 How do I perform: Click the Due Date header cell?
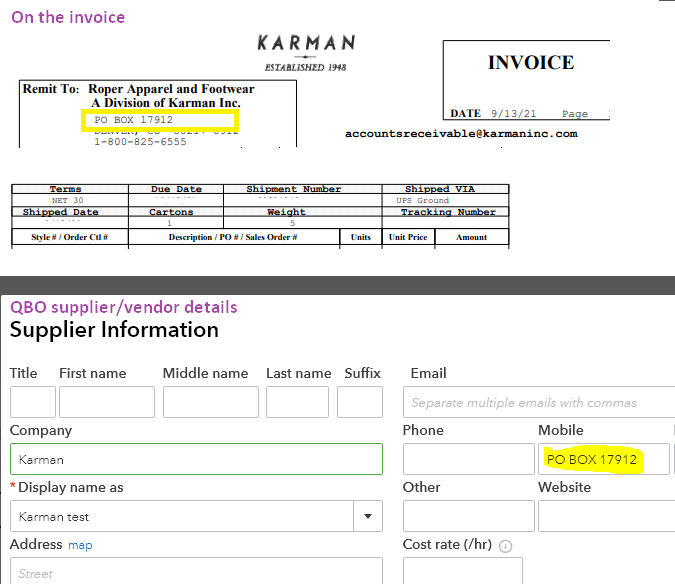pyautogui.click(x=176, y=189)
